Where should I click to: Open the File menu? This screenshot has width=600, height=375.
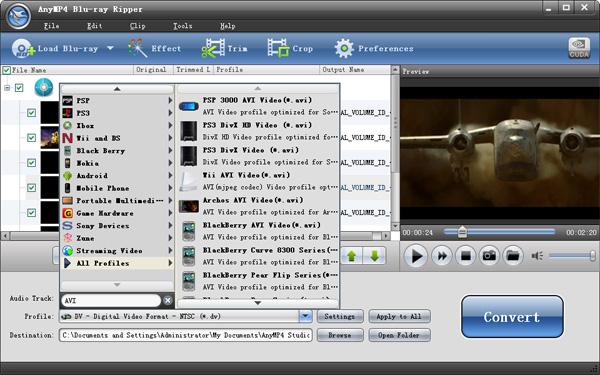click(51, 26)
